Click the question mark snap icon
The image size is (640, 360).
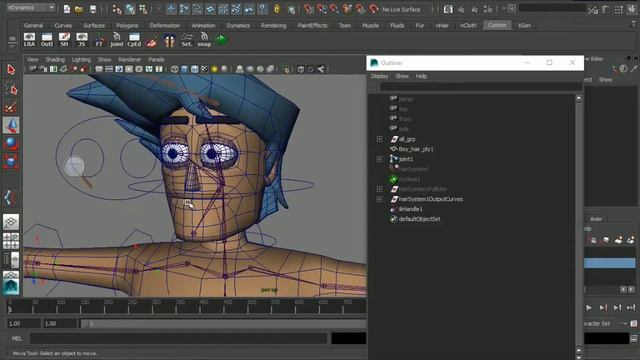pos(262,9)
